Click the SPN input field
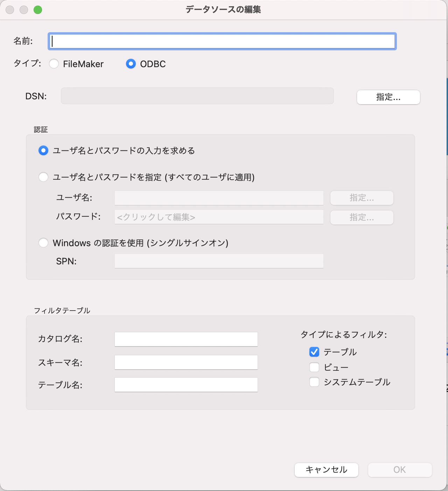Screen dimensions: 448x491 coord(219,261)
